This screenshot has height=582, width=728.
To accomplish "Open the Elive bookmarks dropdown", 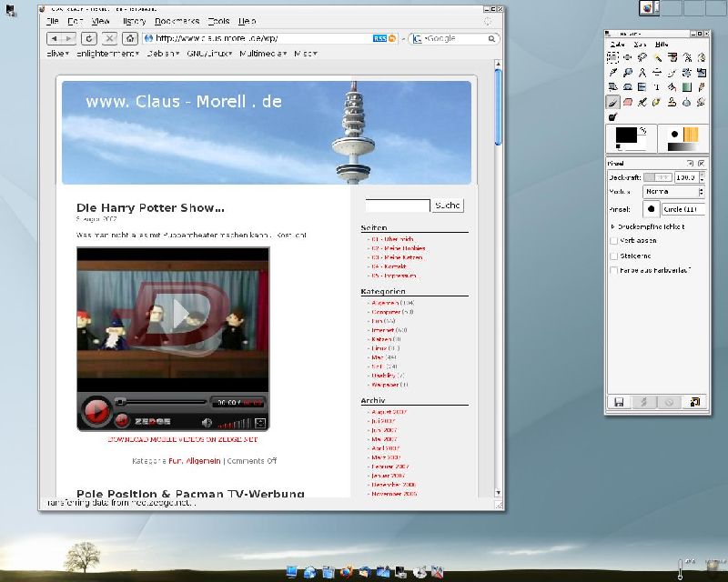I will coord(57,54).
